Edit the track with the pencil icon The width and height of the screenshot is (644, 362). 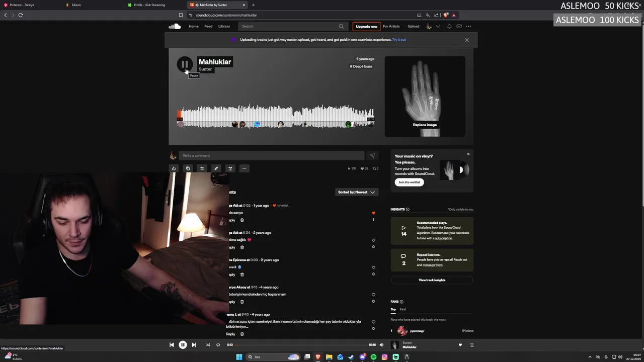[216, 168]
